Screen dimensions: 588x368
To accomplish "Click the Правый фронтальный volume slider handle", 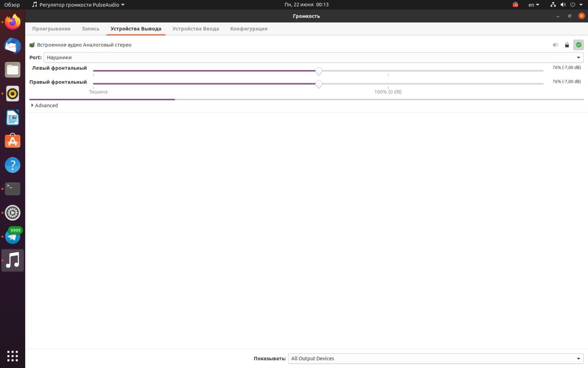I will point(319,84).
